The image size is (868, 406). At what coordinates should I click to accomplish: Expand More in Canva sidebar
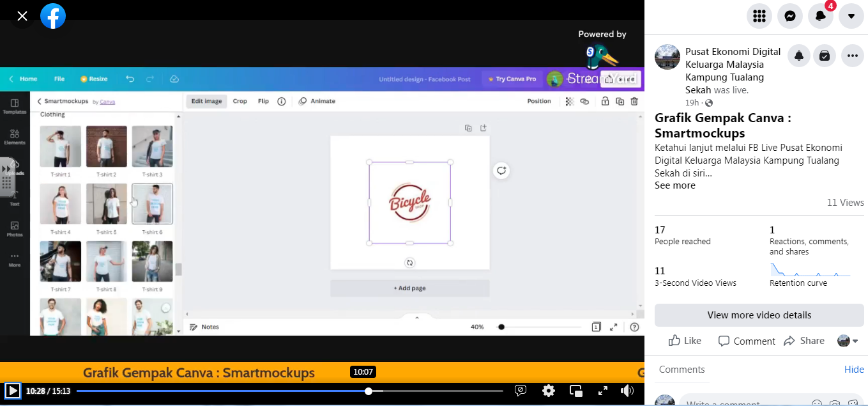[x=15, y=260]
